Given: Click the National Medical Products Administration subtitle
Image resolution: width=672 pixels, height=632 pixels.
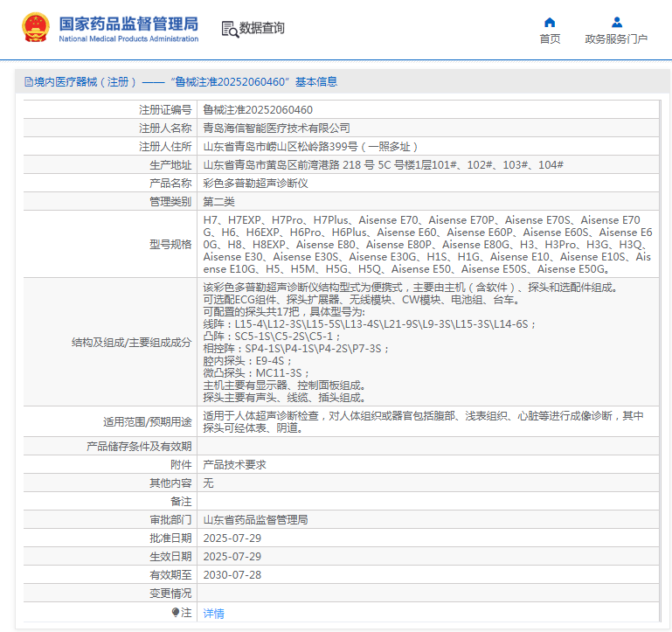Looking at the screenshot, I should (x=128, y=39).
